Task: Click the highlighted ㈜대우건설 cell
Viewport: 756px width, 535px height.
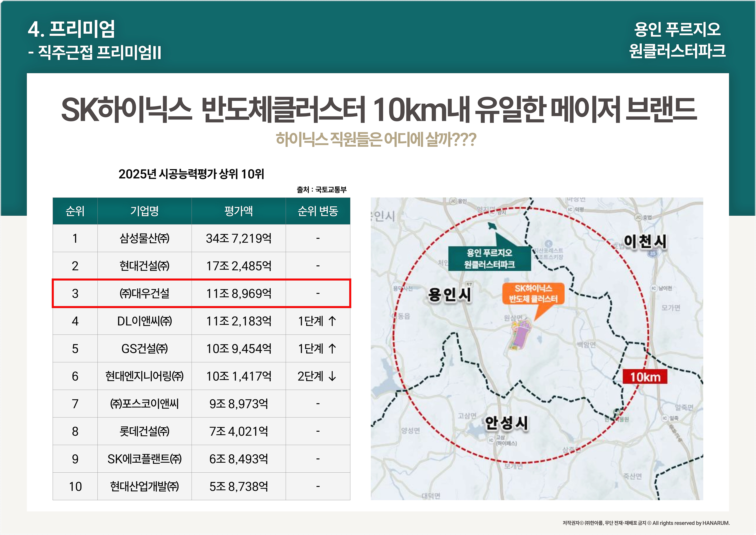Action: (x=144, y=293)
